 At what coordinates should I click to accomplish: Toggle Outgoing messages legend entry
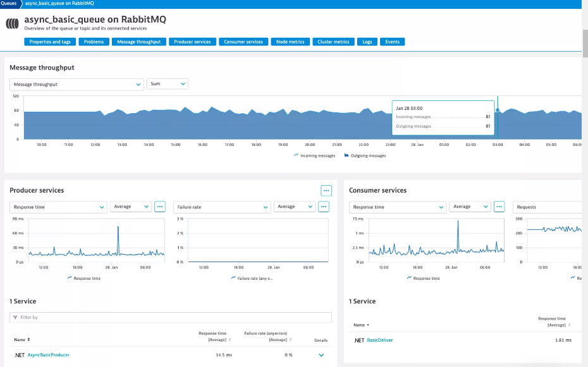click(365, 155)
